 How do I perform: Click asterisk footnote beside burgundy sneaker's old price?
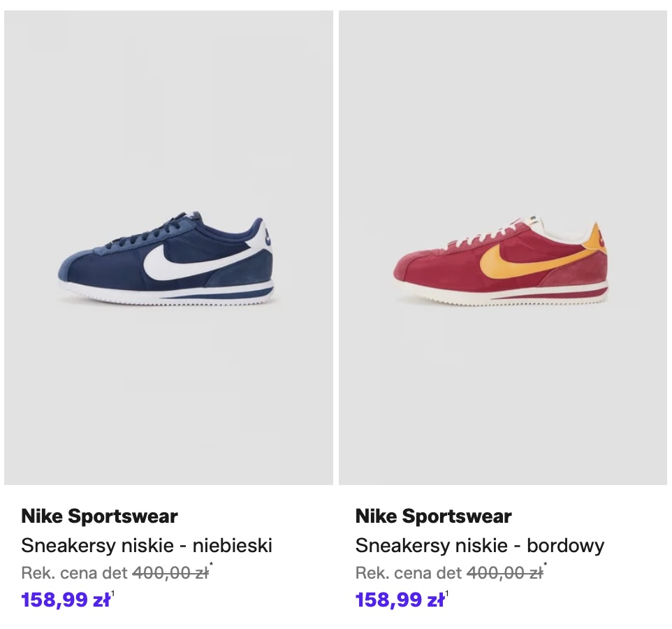pos(546,566)
